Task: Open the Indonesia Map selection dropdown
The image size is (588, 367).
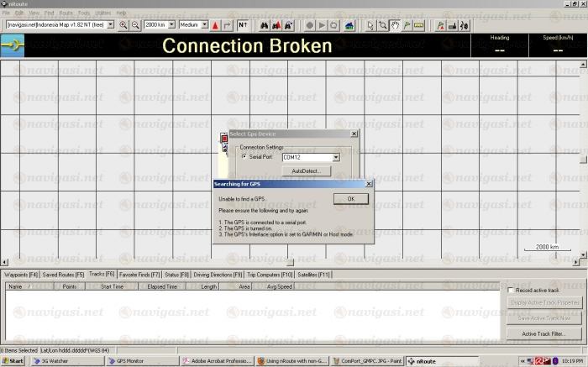Action: click(x=110, y=25)
